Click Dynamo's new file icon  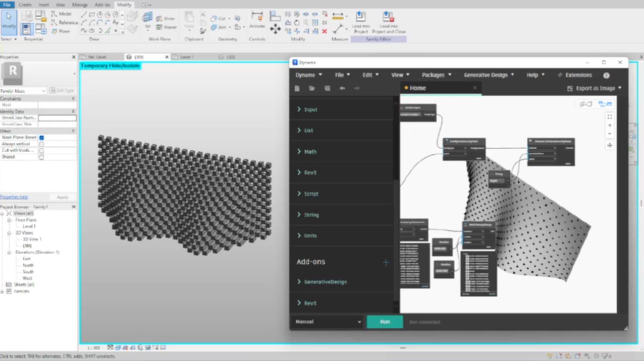coord(297,88)
